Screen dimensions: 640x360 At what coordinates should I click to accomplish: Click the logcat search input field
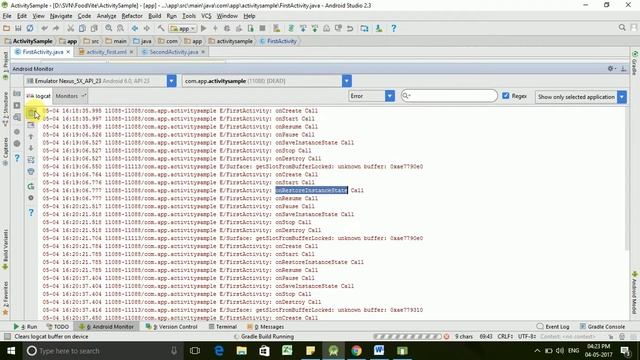[x=449, y=96]
